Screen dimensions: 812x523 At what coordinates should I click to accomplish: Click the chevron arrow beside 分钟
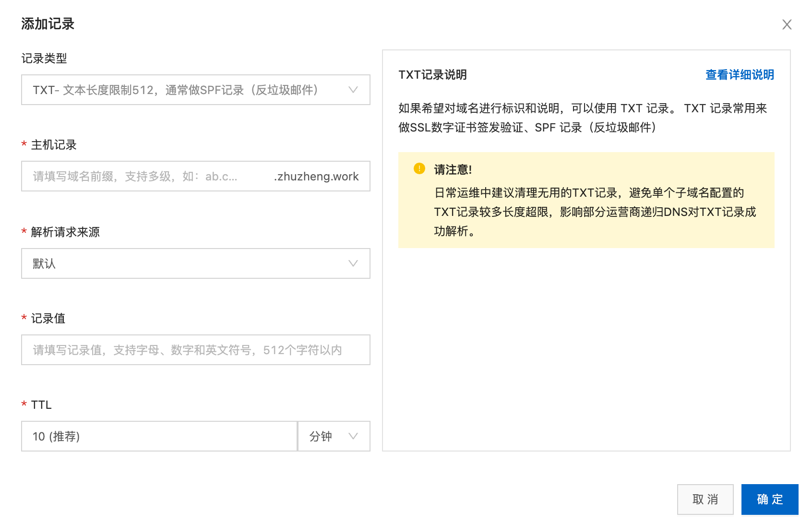(353, 436)
